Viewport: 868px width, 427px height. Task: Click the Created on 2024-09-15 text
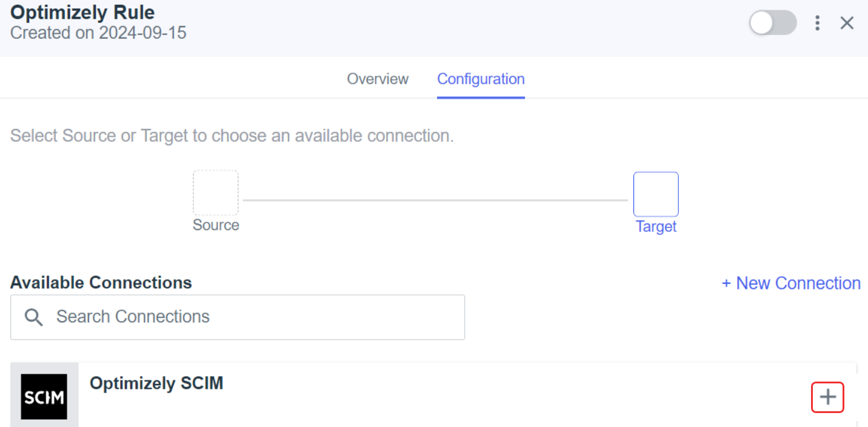click(x=98, y=32)
